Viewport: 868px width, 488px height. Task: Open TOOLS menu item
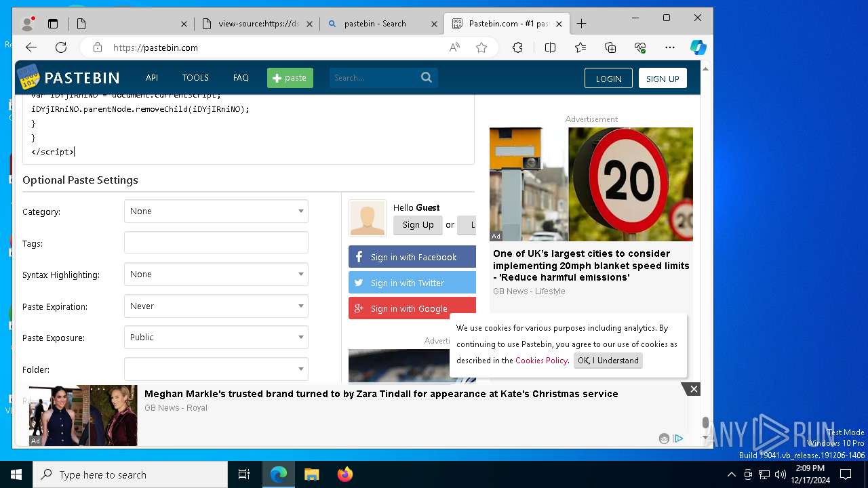(195, 78)
